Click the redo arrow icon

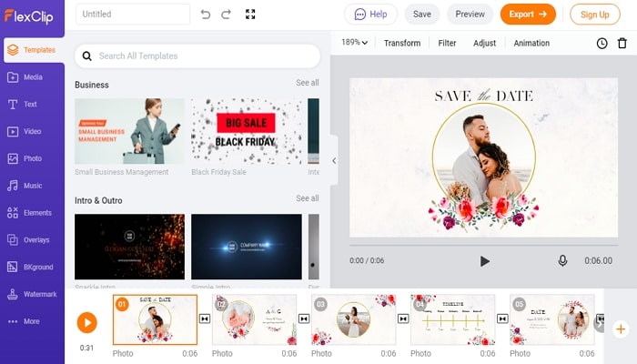(226, 15)
